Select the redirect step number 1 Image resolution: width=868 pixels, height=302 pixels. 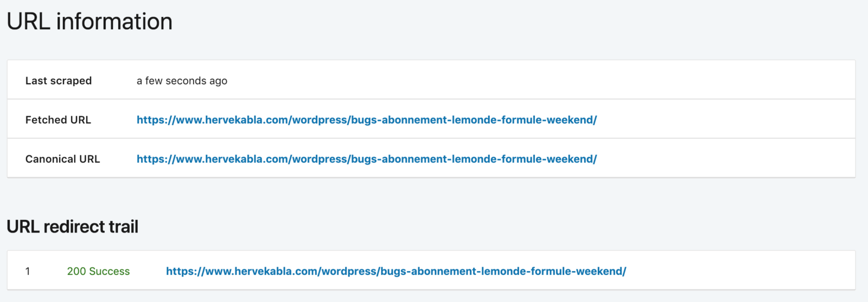28,271
